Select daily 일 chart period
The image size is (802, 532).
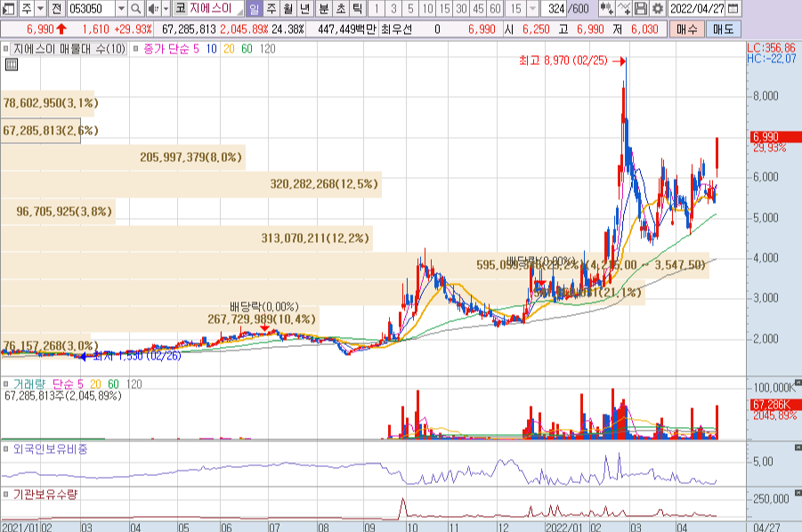point(254,8)
